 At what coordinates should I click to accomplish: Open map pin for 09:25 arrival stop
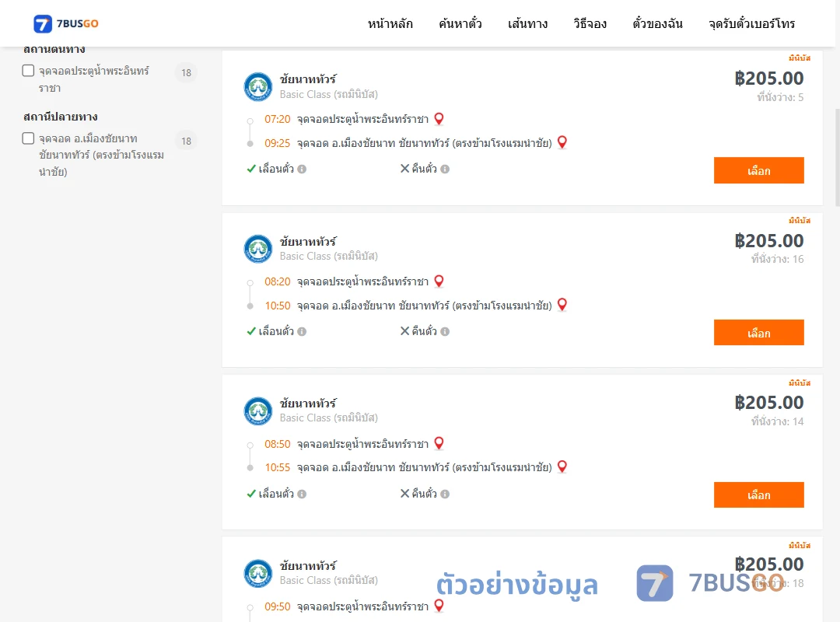(x=562, y=142)
